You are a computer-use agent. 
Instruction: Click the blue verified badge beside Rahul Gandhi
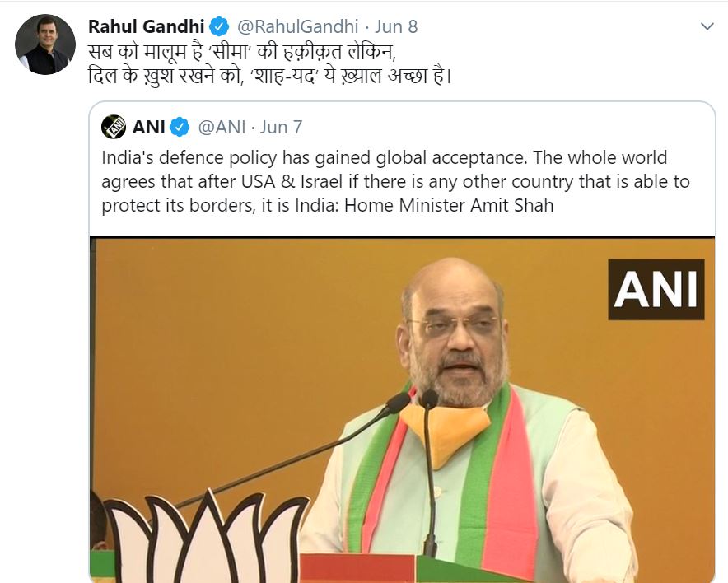point(219,26)
